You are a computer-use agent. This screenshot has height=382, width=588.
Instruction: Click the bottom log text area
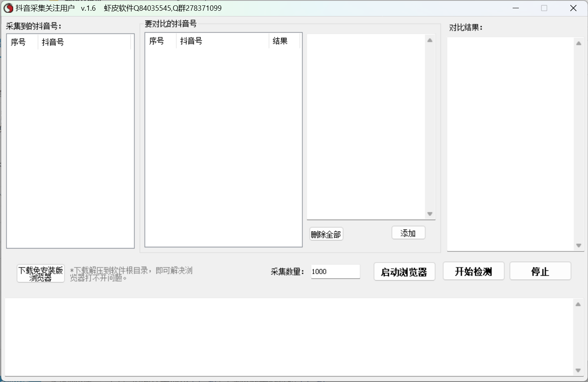point(289,337)
